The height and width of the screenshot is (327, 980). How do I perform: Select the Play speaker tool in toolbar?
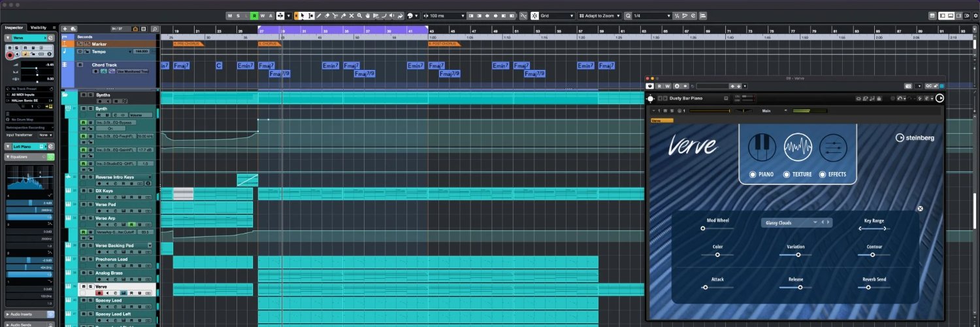click(x=391, y=16)
